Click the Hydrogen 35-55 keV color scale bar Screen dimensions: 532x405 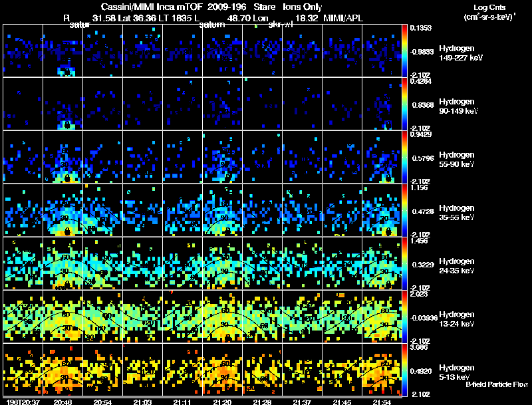coord(404,210)
